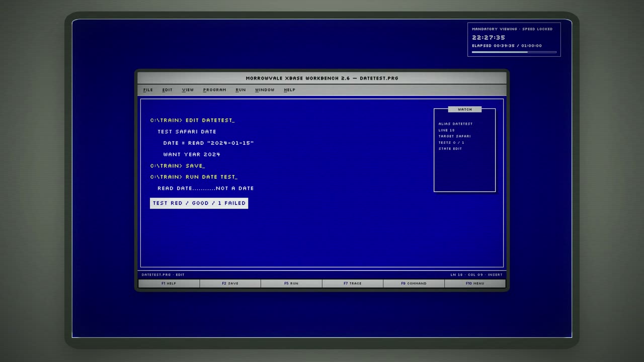Click the "ELAPSED 00:39:35 / 01:00:00" text
The image size is (644, 362).
coord(507,46)
